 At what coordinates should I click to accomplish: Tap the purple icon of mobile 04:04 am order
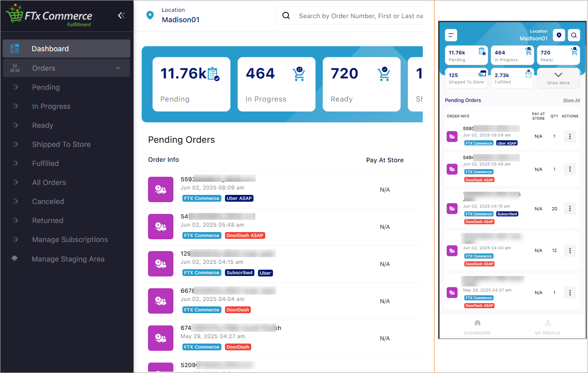pyautogui.click(x=452, y=251)
